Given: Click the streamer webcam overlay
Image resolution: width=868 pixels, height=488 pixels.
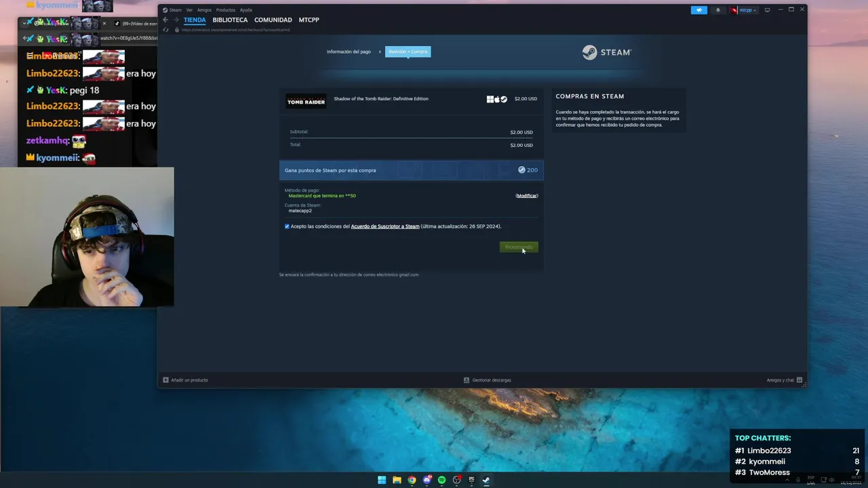Looking at the screenshot, I should [87, 237].
